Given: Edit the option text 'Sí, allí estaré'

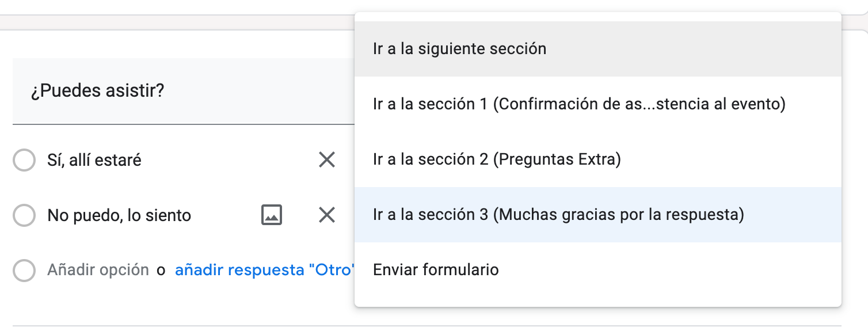Looking at the screenshot, I should (x=94, y=160).
